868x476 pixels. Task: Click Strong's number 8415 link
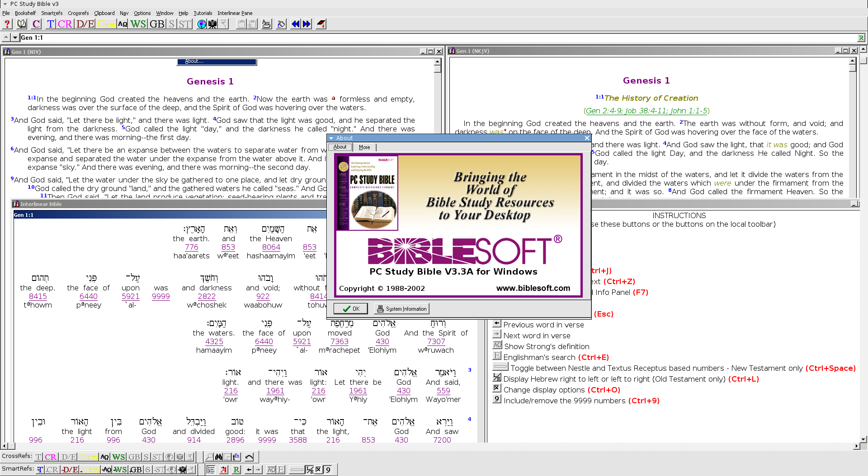pos(38,296)
